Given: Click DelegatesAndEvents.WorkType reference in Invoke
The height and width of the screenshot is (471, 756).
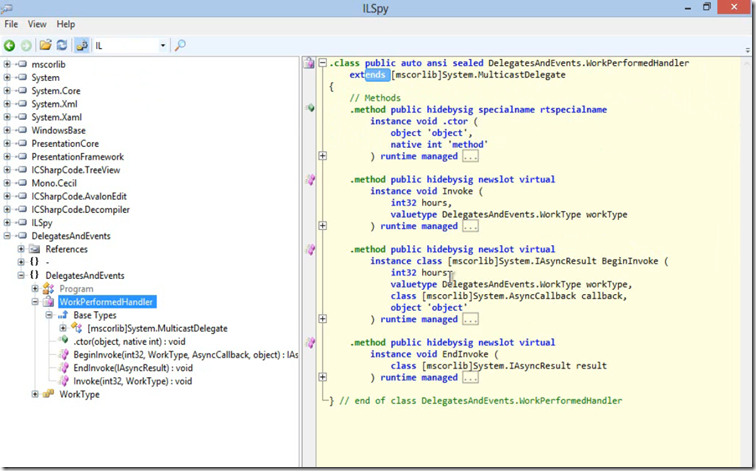Looking at the screenshot, I should click(512, 215).
